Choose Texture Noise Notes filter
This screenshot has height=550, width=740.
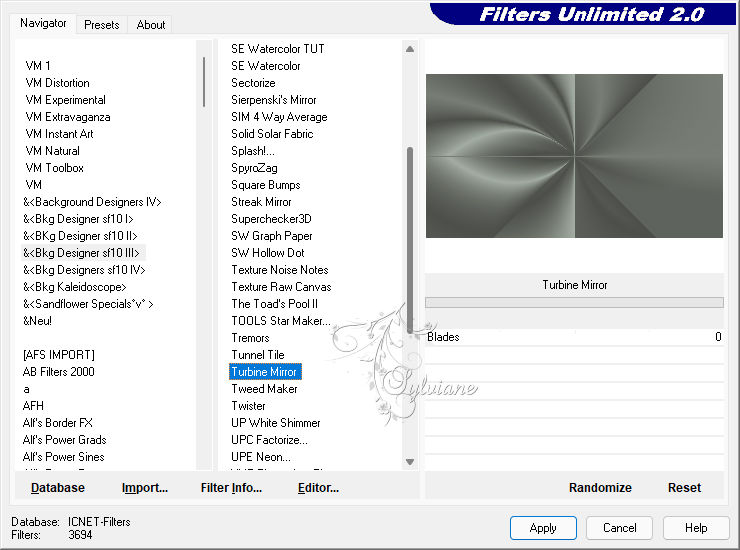(x=279, y=270)
